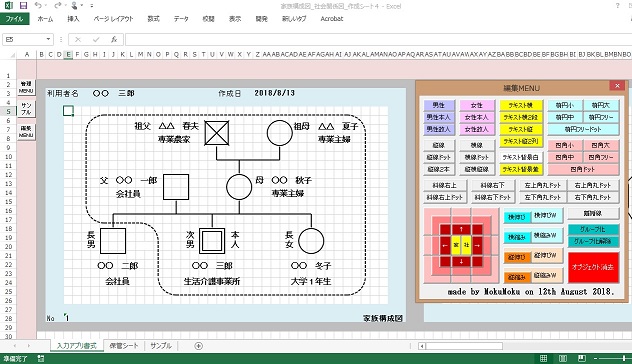Viewport: 632px width, 364px height.
Task: Click the down arrow in the move pad
Action: (x=461, y=261)
